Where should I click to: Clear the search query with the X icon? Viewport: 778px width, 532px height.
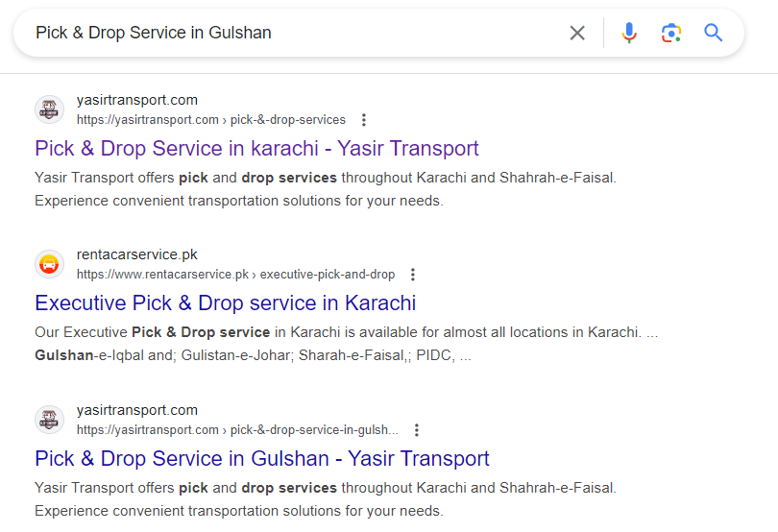[577, 33]
